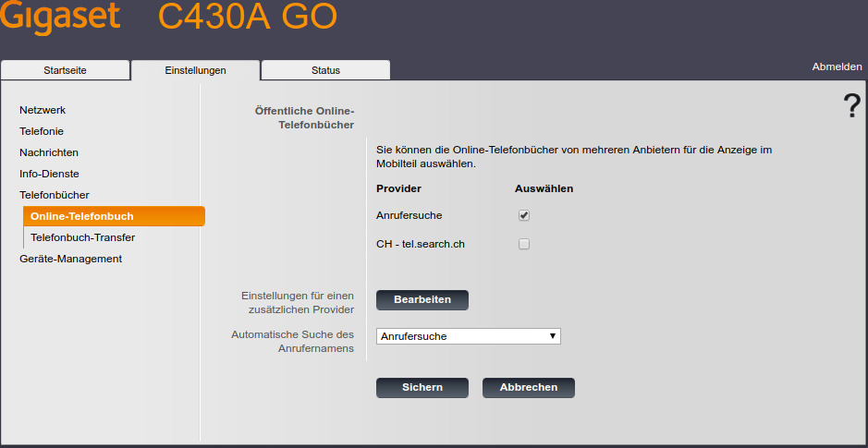This screenshot has width=868, height=448.
Task: Open the Nachrichten sidebar section
Action: click(x=49, y=152)
